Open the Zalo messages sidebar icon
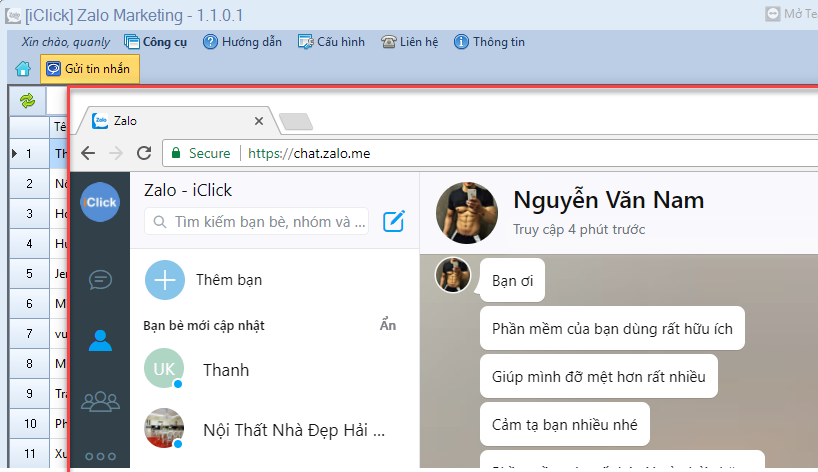 pos(100,280)
